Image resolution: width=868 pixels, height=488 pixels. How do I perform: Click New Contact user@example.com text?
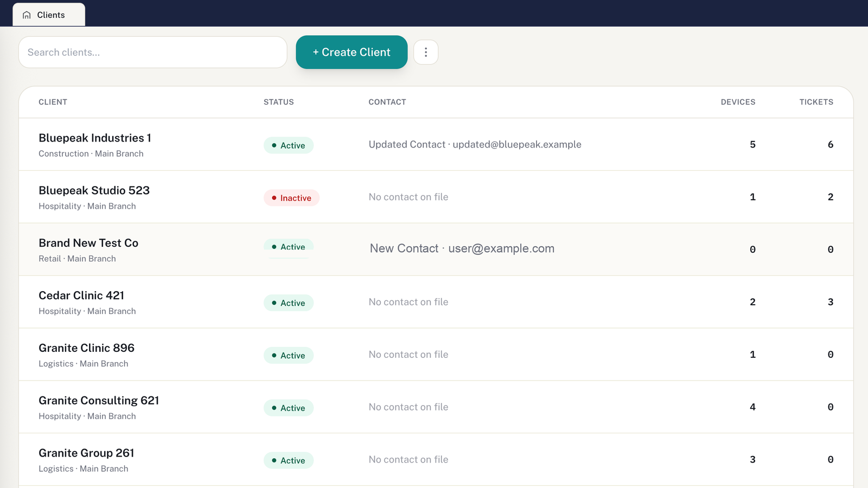click(x=462, y=248)
